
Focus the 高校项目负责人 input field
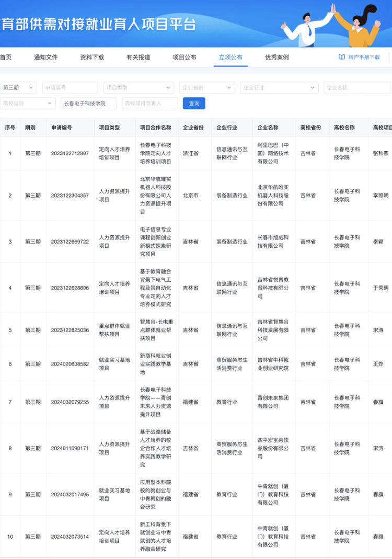pyautogui.click(x=149, y=104)
